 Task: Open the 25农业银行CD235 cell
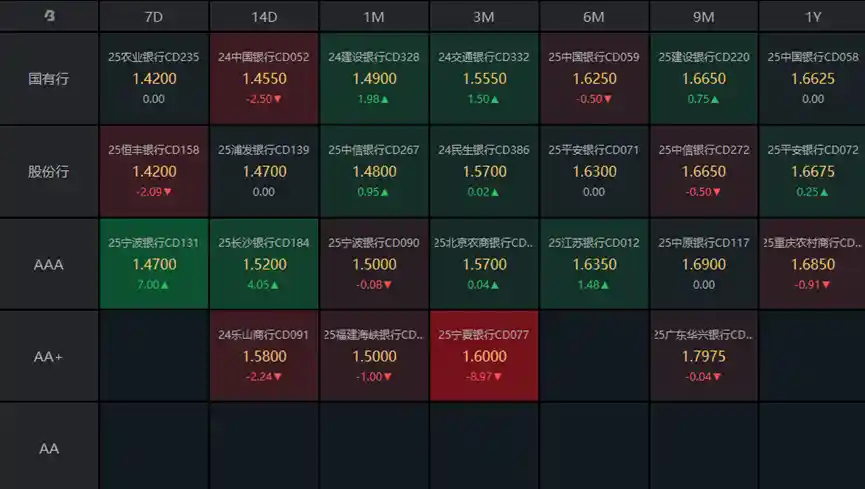[154, 78]
